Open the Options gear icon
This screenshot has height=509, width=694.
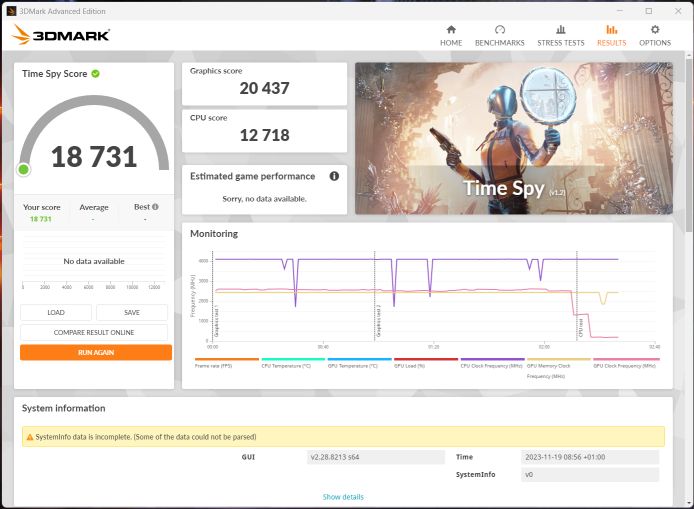(x=655, y=30)
